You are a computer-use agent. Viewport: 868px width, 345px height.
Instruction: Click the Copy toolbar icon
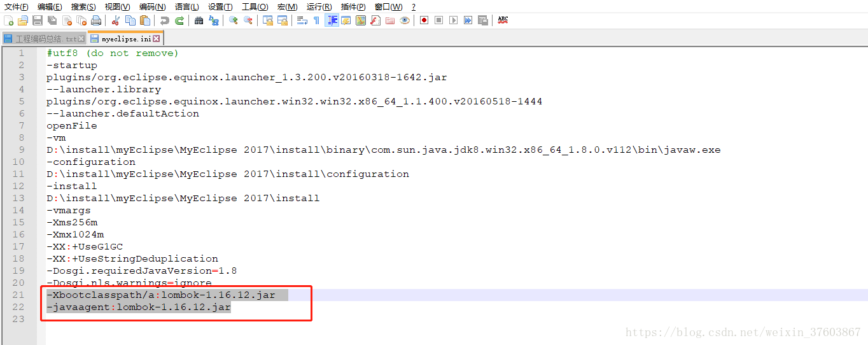tap(130, 20)
